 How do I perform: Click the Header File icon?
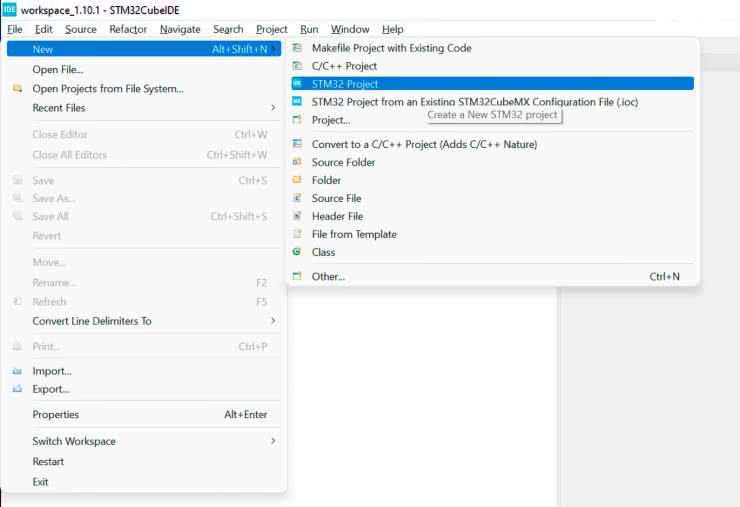coord(297,216)
